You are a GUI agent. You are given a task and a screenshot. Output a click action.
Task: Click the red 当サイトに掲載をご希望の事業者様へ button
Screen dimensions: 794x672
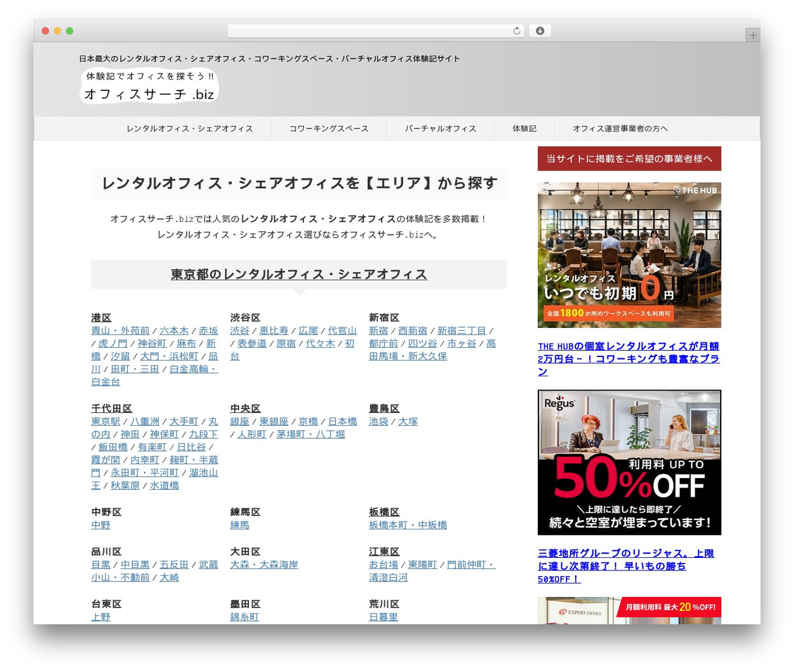[630, 159]
